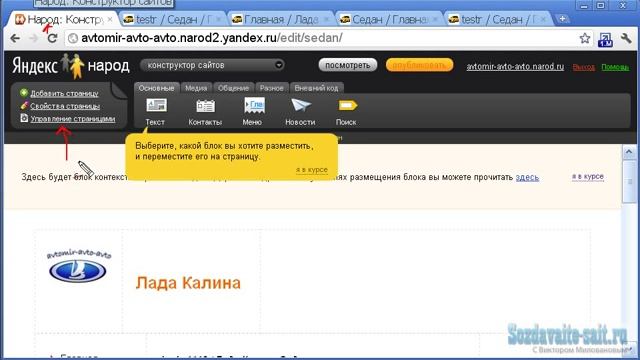Click the Выход link
This screenshot has height=360, width=640.
(x=584, y=67)
